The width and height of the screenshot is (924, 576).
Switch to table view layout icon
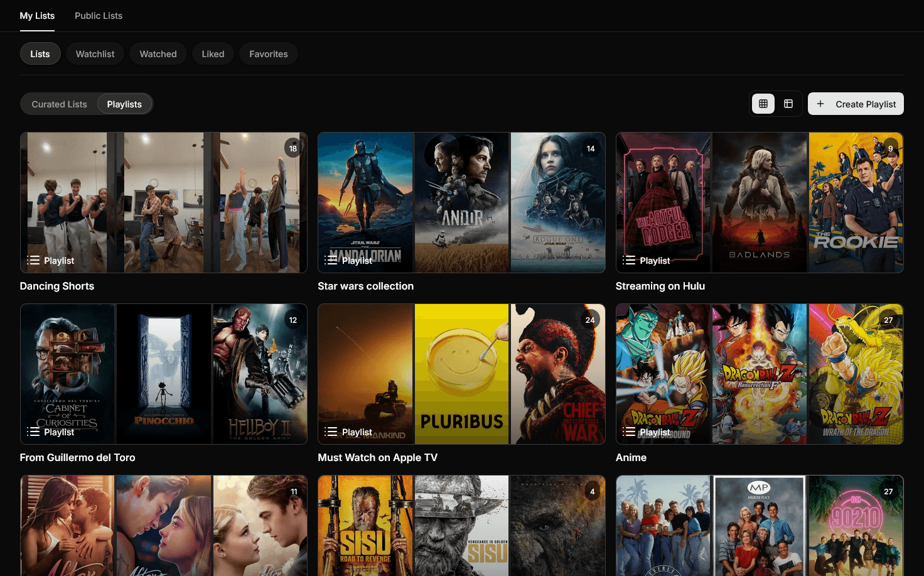click(788, 104)
